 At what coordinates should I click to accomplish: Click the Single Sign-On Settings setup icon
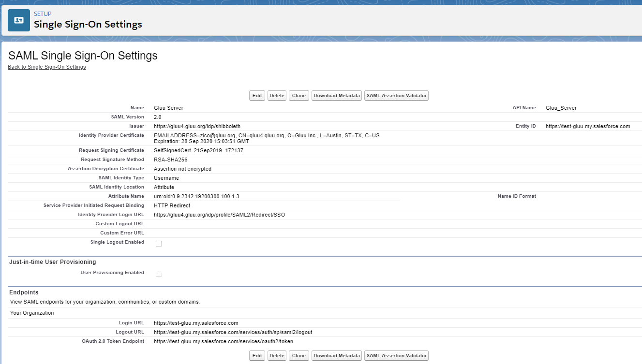coord(19,20)
